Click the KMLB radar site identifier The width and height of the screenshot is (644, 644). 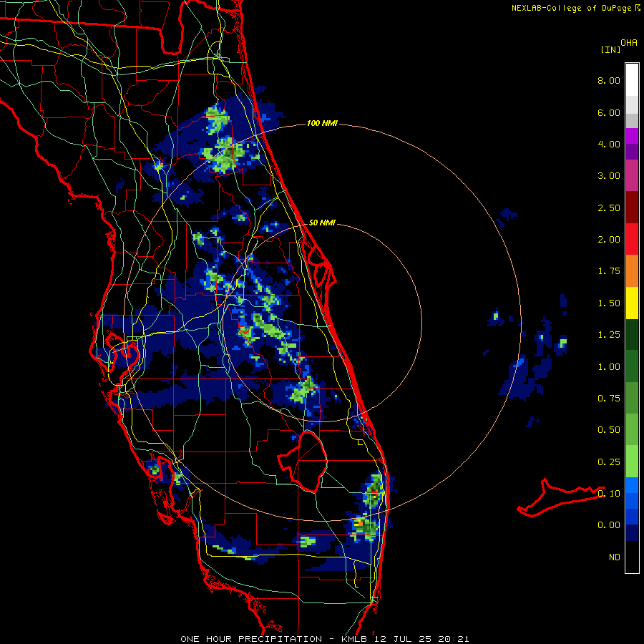(x=357, y=639)
